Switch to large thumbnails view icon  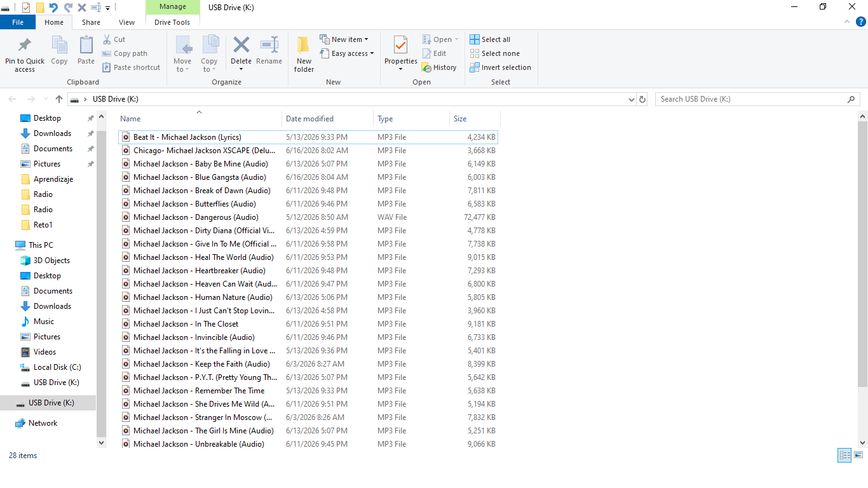[x=858, y=455]
